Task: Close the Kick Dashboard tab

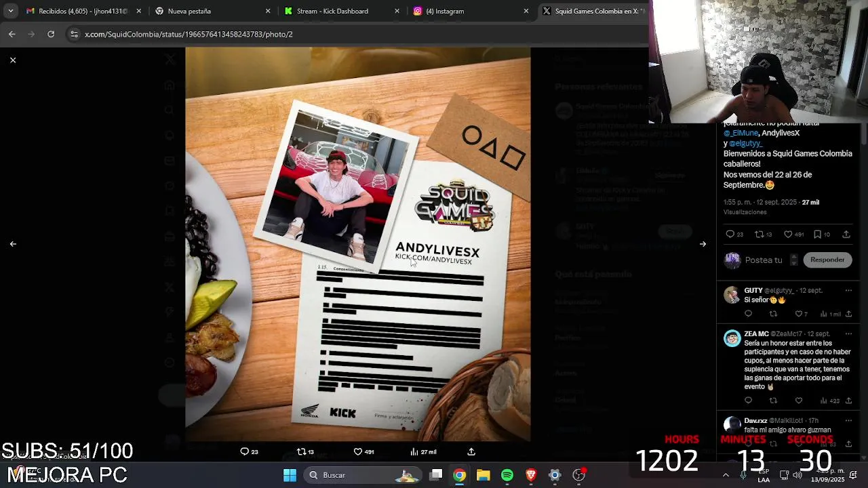Action: [x=397, y=11]
